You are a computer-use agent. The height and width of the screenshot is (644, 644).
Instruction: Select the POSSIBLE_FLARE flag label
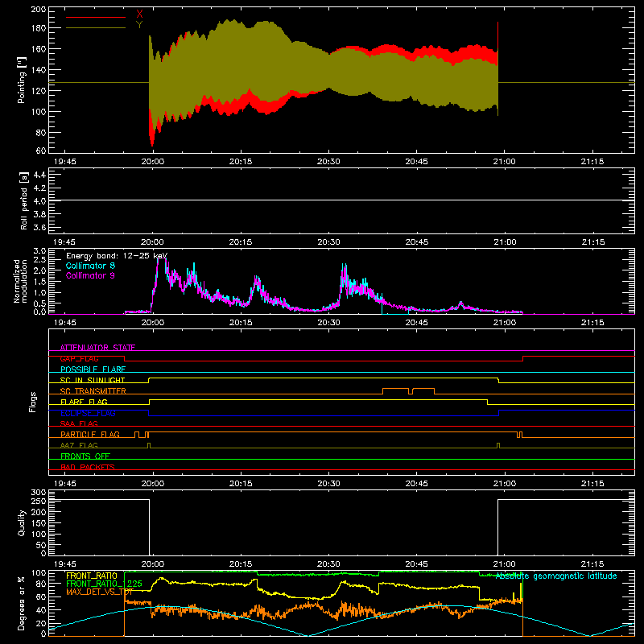(x=93, y=369)
